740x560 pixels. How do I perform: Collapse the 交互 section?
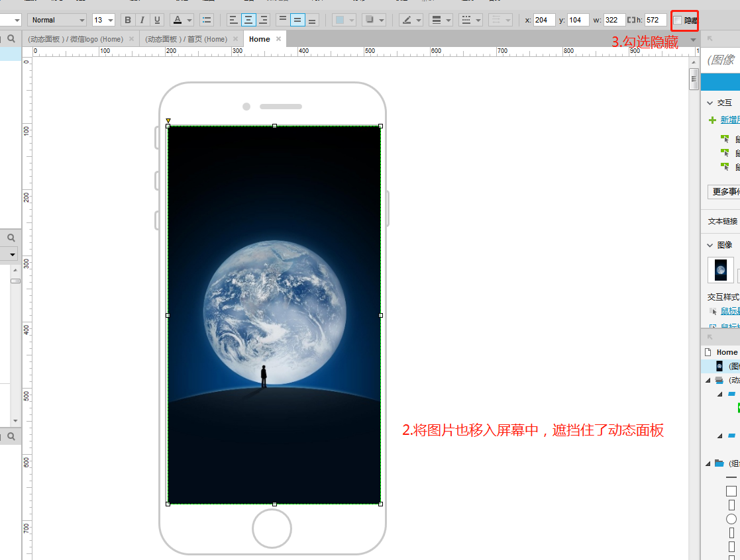point(710,103)
